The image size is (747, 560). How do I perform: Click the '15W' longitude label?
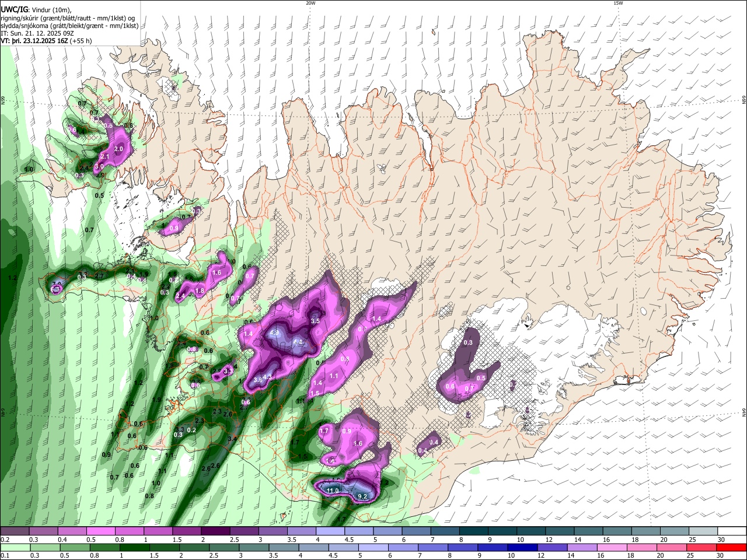click(618, 3)
